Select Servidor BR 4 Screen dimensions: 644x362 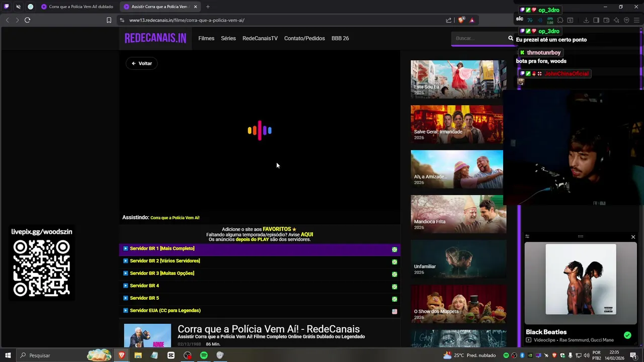(260, 286)
